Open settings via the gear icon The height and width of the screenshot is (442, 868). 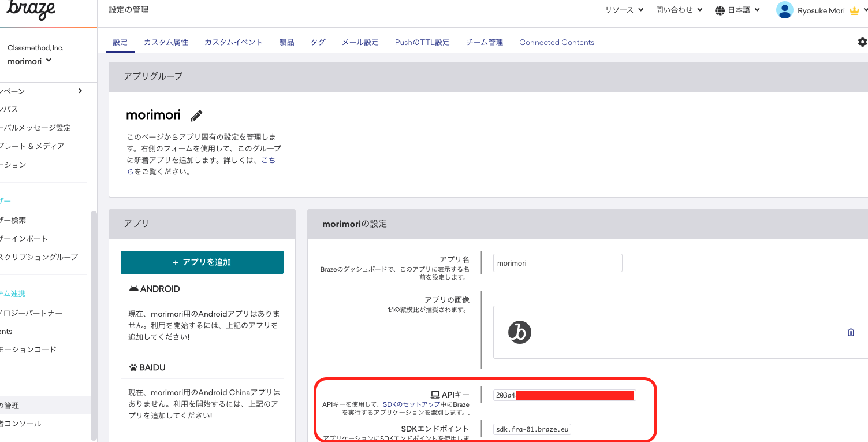pyautogui.click(x=862, y=42)
